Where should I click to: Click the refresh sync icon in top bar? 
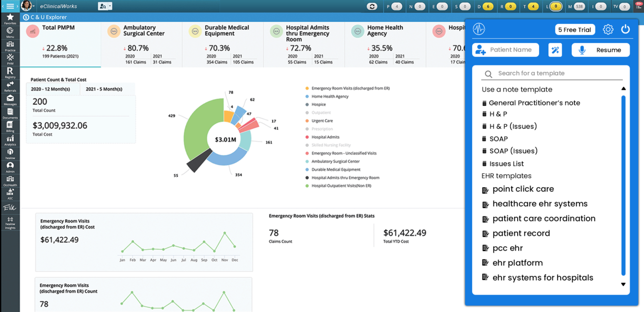click(372, 6)
